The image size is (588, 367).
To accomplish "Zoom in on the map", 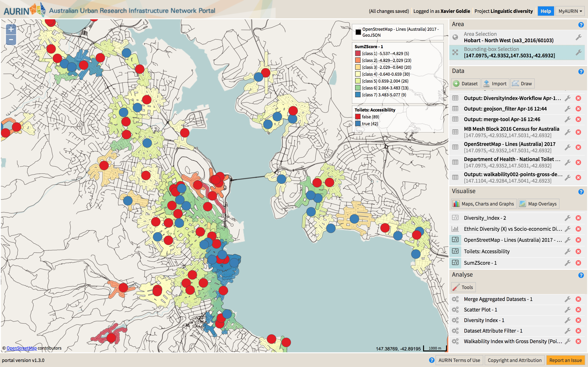I will pos(11,29).
